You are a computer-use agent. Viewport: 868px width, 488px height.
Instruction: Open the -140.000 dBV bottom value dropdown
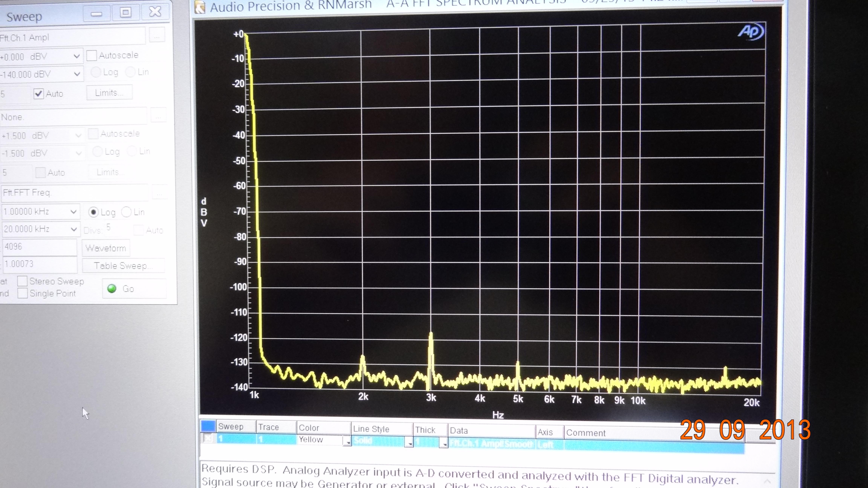[x=77, y=74]
